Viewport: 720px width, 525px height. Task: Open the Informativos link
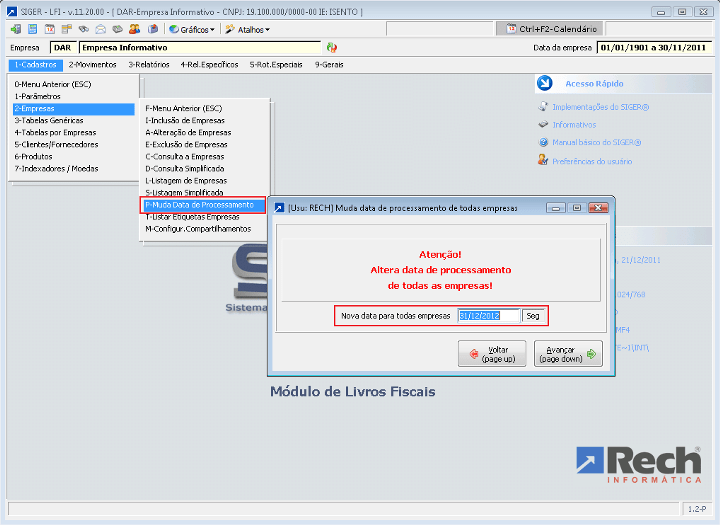point(574,124)
